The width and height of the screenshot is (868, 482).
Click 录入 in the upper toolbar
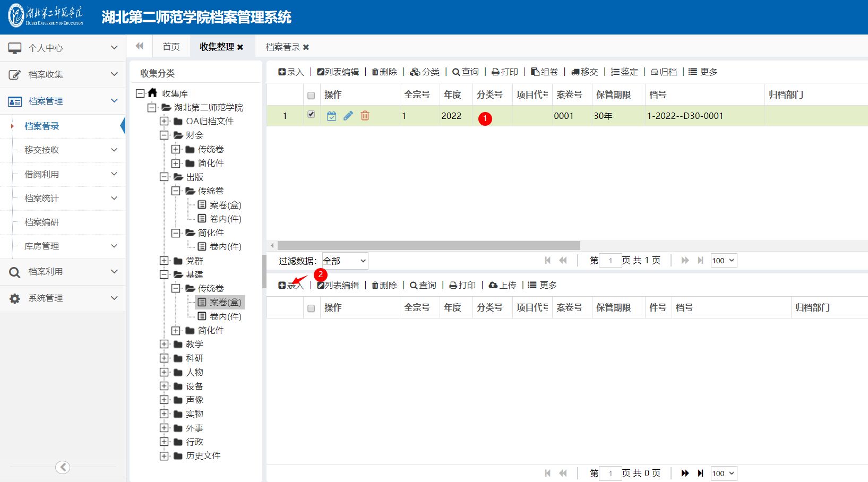tap(291, 72)
